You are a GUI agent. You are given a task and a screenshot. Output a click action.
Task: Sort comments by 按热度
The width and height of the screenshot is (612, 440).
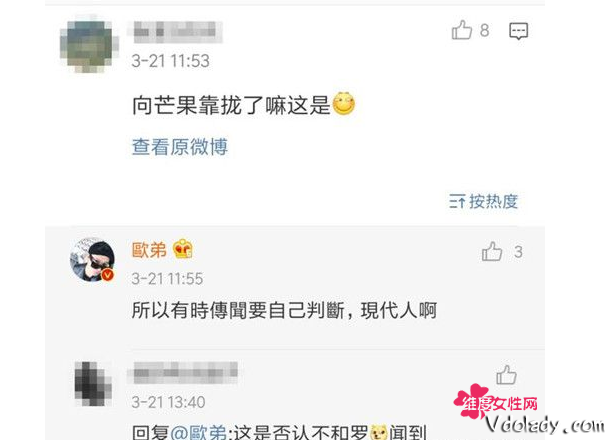[493, 201]
